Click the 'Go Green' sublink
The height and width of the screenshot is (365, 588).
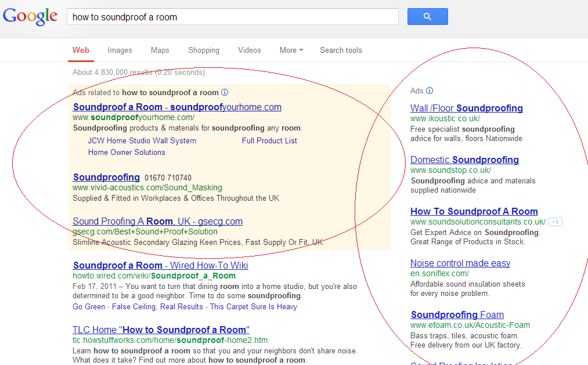point(88,306)
